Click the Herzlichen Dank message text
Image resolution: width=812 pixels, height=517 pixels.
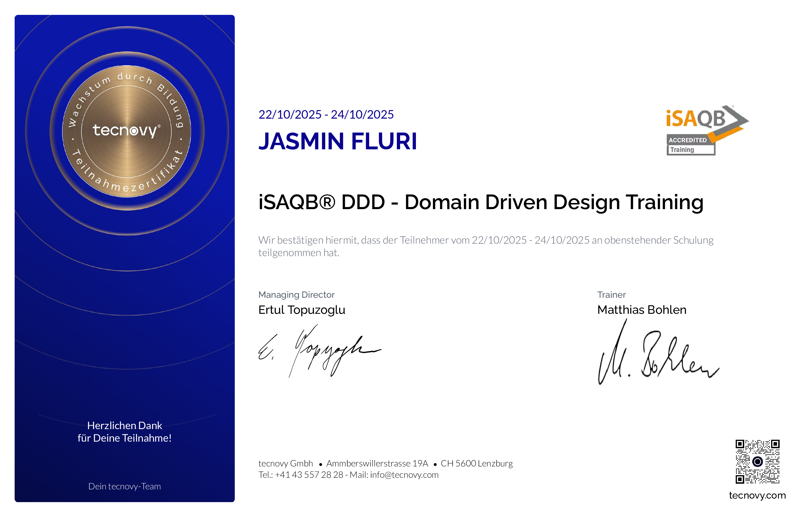click(125, 432)
